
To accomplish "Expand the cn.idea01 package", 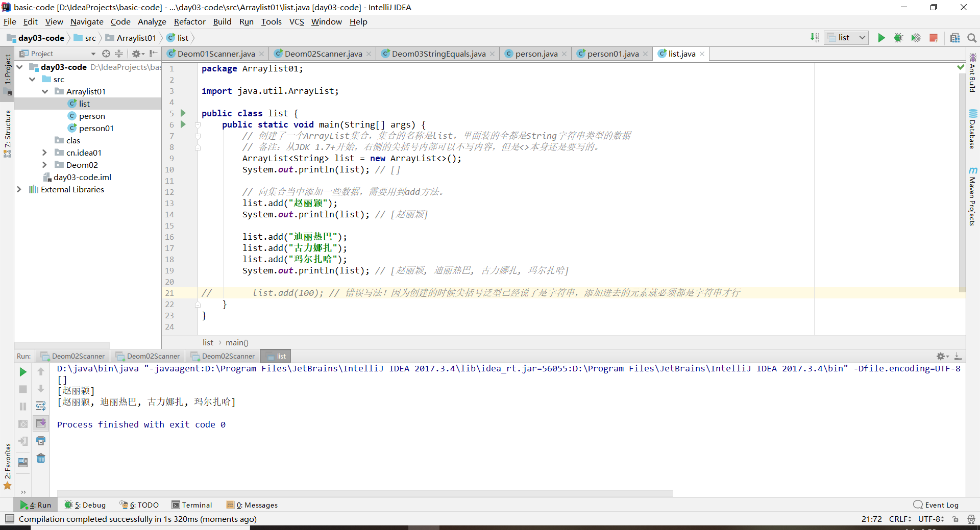I will click(x=45, y=153).
